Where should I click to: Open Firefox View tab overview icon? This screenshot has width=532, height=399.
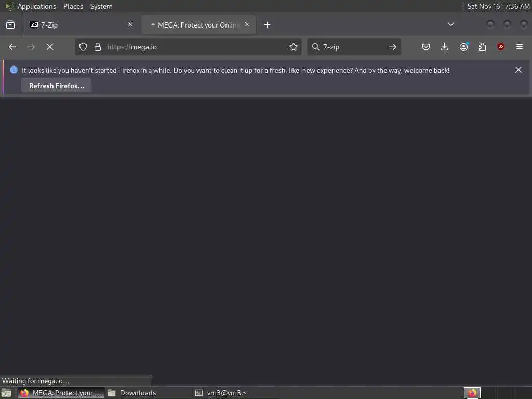(x=10, y=24)
